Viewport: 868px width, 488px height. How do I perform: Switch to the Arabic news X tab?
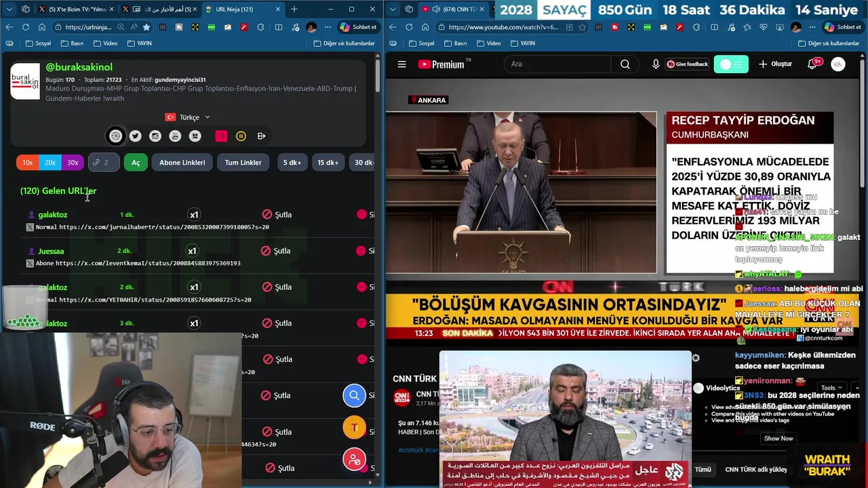click(x=161, y=9)
